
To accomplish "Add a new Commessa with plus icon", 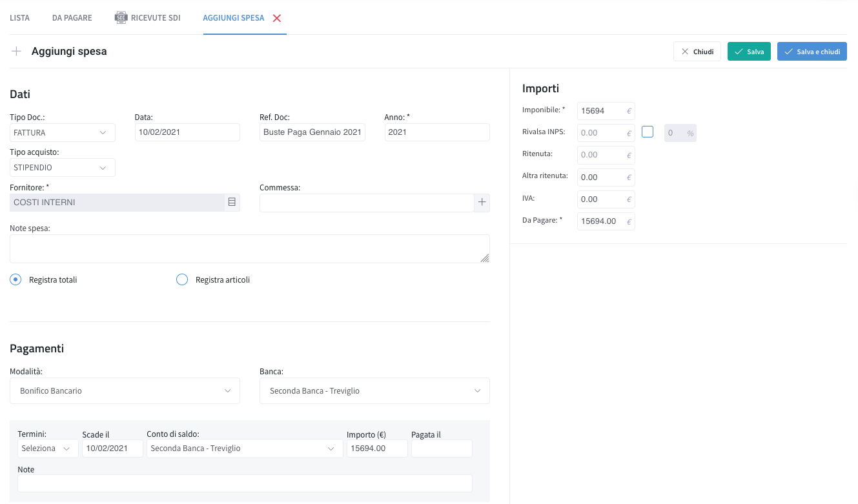I will point(482,203).
